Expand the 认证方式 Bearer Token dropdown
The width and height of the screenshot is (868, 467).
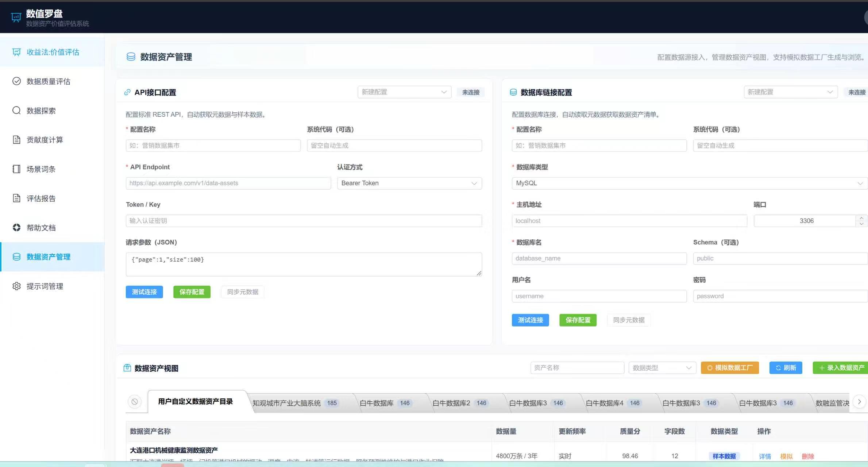(x=409, y=183)
